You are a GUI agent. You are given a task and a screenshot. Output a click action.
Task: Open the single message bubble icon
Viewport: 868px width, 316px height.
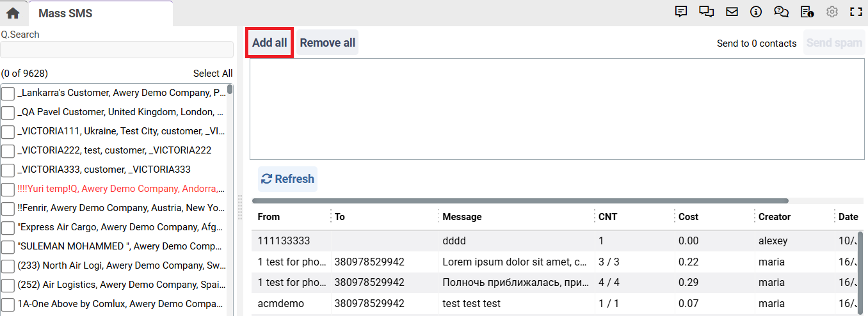click(x=681, y=12)
